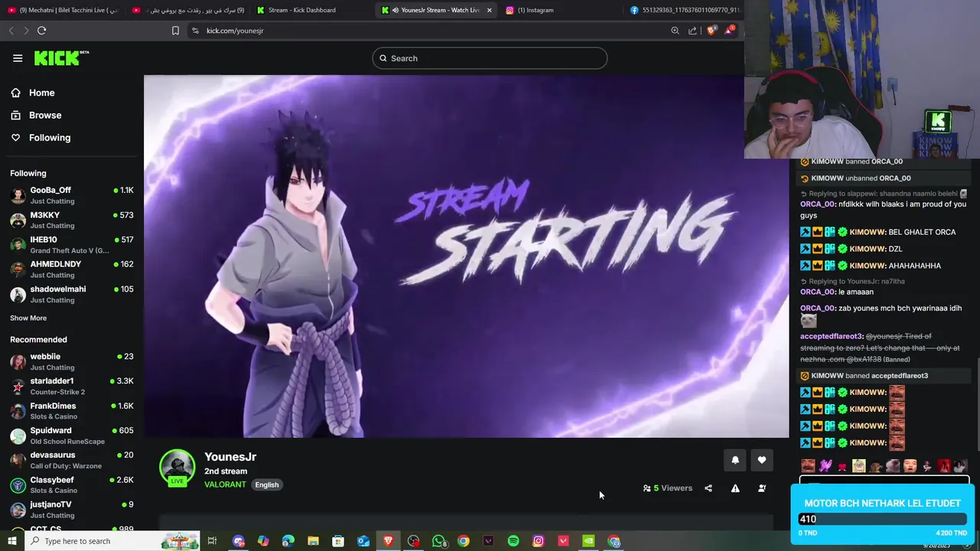This screenshot has height=551, width=980.
Task: Click the site settings icon in address bar
Action: 195,31
